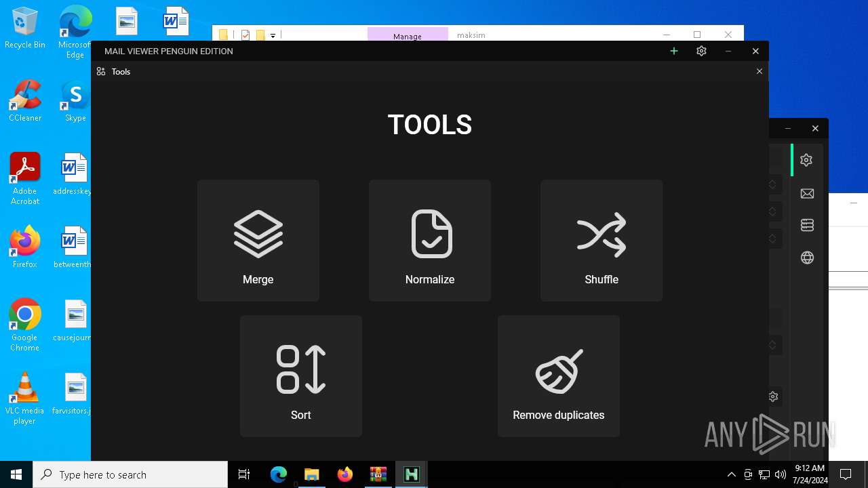Open Firefox desktop shortcut

[25, 247]
